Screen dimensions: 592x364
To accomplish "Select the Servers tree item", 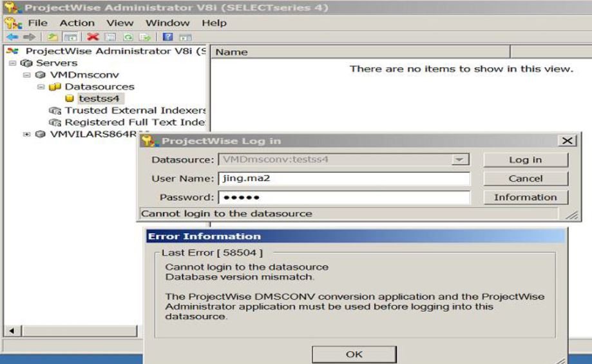I will click(x=57, y=63).
